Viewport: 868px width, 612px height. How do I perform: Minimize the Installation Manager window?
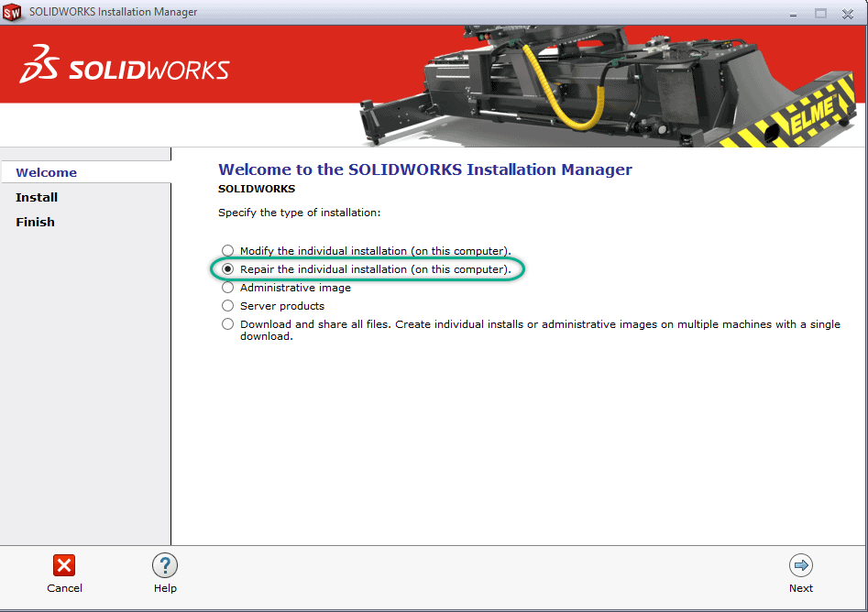(793, 13)
